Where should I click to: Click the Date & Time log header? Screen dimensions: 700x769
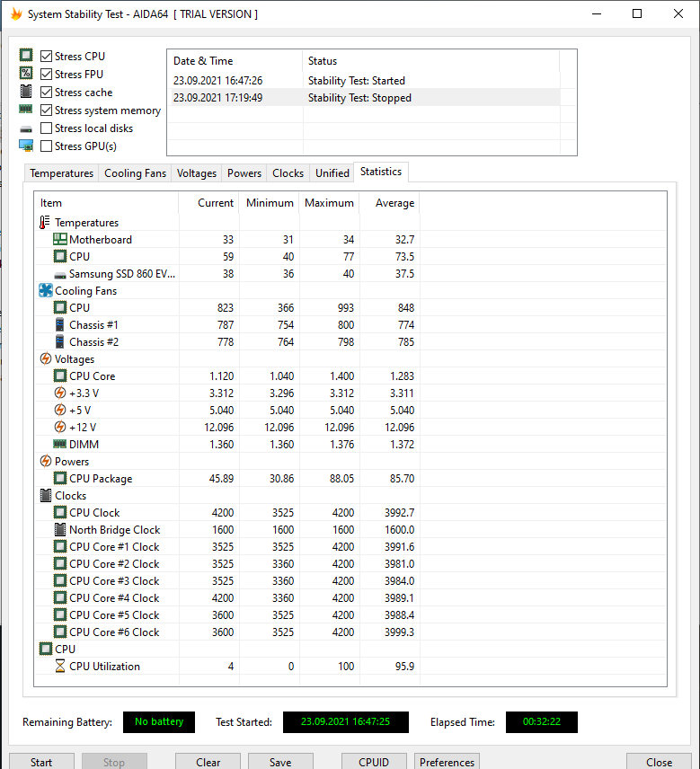(235, 61)
